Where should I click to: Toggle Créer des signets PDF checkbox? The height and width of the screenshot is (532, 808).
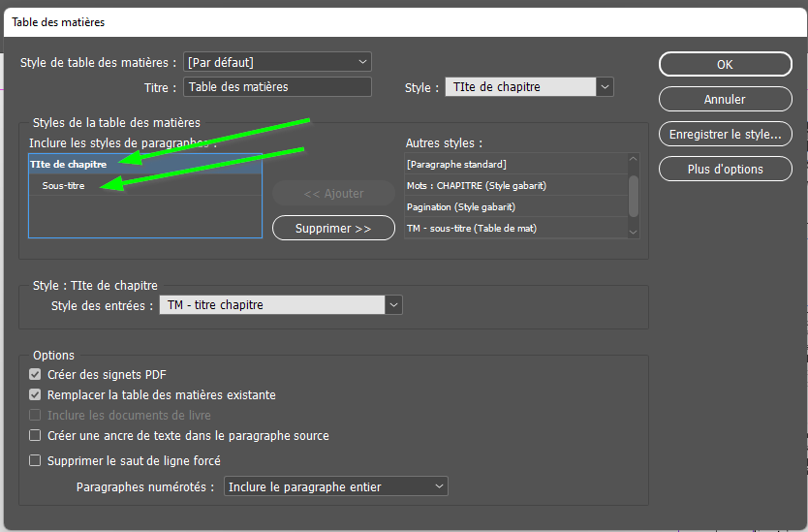(x=36, y=375)
